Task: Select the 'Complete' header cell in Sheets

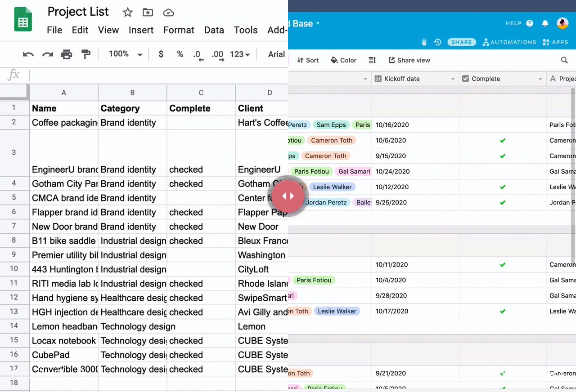Action: pos(201,108)
